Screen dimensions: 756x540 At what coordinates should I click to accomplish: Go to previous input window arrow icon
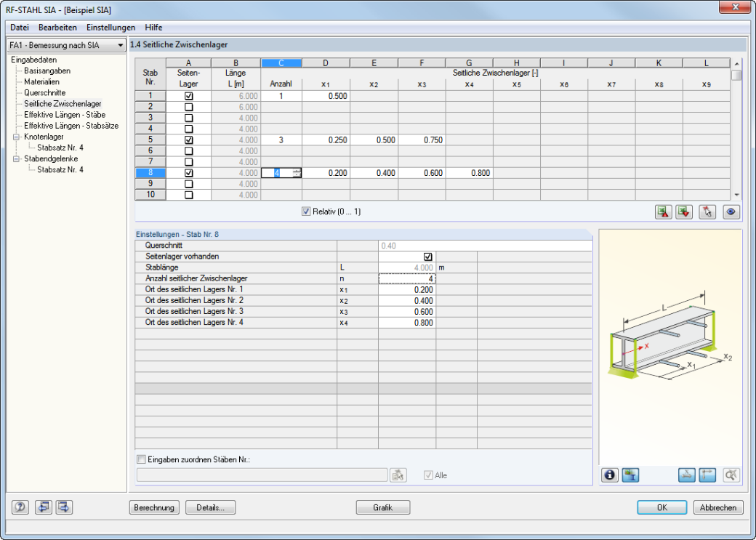(x=44, y=507)
